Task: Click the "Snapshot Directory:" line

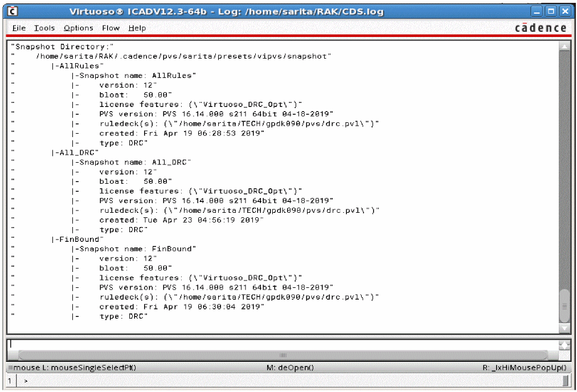Action: tap(62, 47)
